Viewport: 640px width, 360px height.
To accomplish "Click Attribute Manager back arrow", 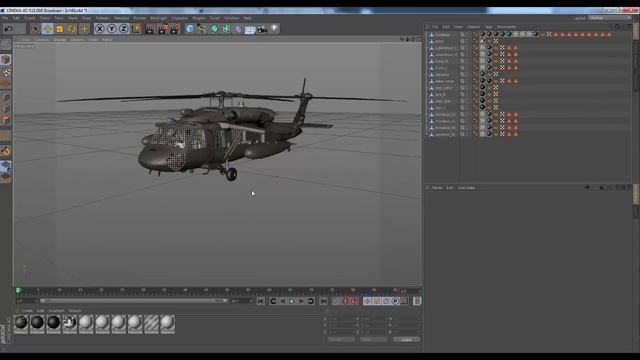I will [x=587, y=188].
